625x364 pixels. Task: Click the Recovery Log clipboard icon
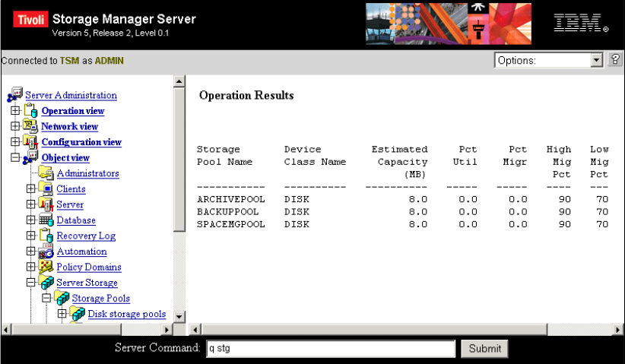pos(46,236)
